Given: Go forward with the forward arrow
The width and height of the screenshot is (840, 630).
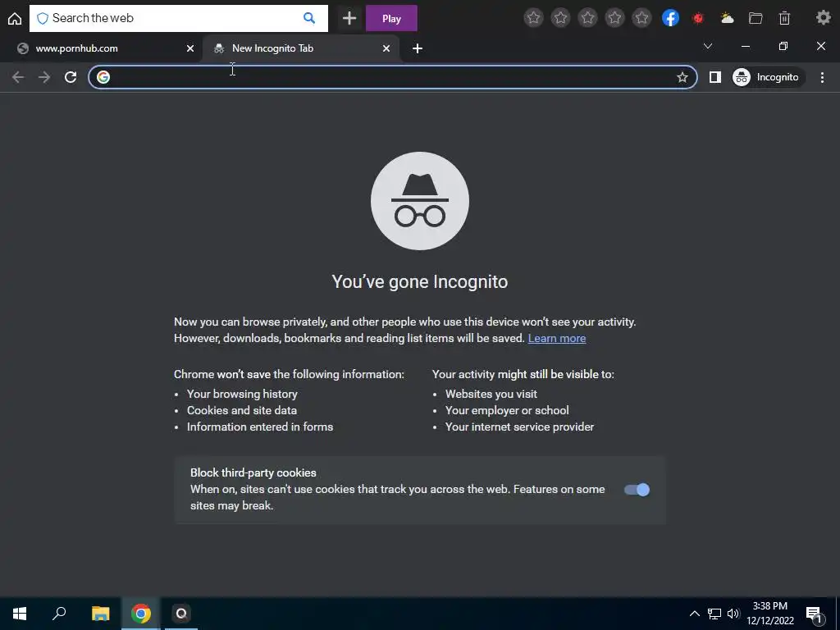Looking at the screenshot, I should pyautogui.click(x=44, y=77).
